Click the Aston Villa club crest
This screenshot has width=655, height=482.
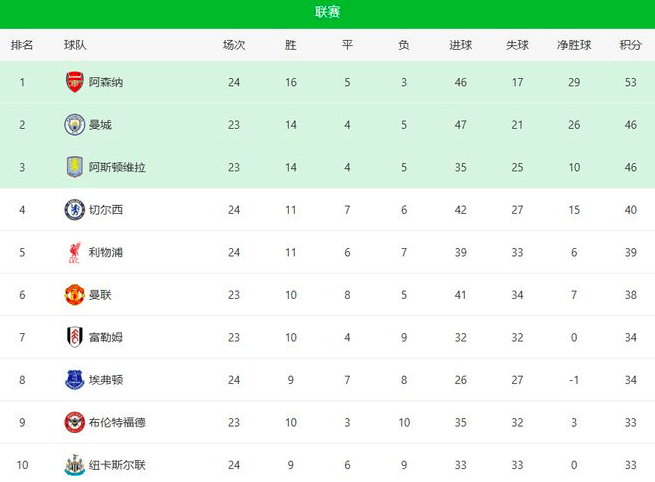75,167
